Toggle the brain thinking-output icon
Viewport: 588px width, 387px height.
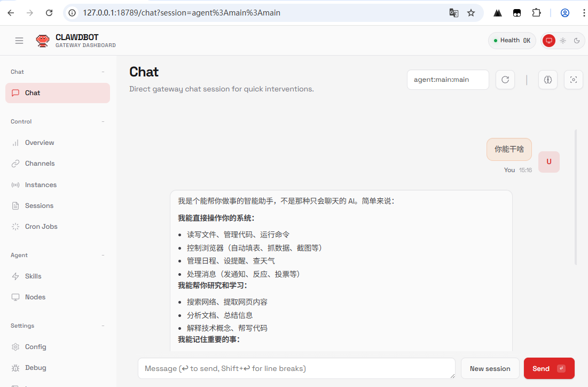547,80
